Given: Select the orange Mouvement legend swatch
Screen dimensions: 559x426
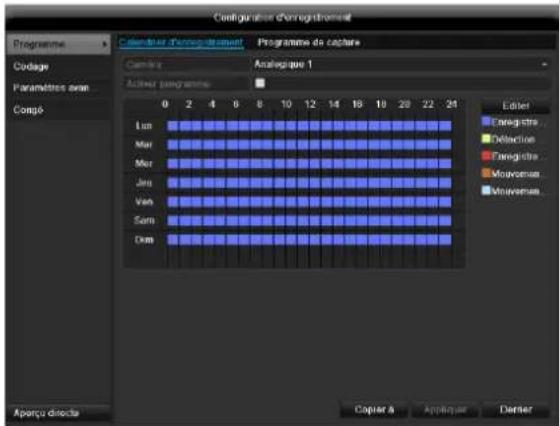Looking at the screenshot, I should (486, 173).
